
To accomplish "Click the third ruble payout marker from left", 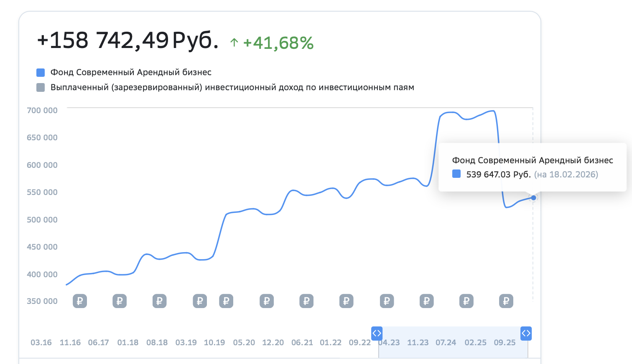I will (159, 301).
